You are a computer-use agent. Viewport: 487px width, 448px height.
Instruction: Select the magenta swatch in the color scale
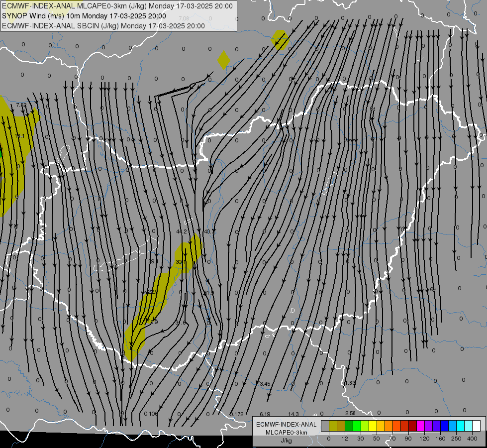click(420, 426)
